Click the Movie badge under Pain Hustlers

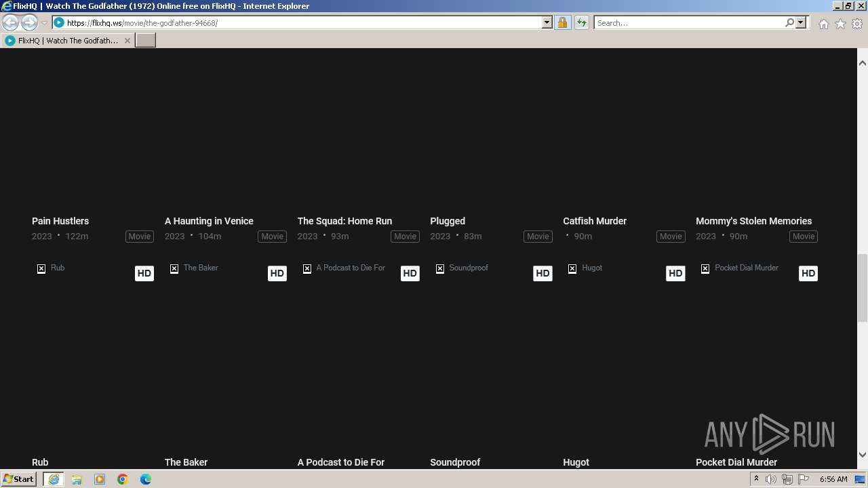[140, 237]
